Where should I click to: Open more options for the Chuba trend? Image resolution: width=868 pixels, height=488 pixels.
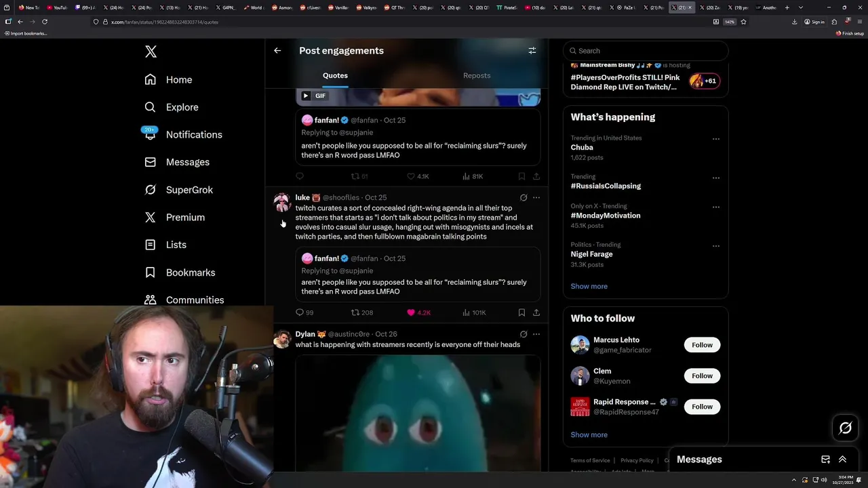click(x=715, y=139)
